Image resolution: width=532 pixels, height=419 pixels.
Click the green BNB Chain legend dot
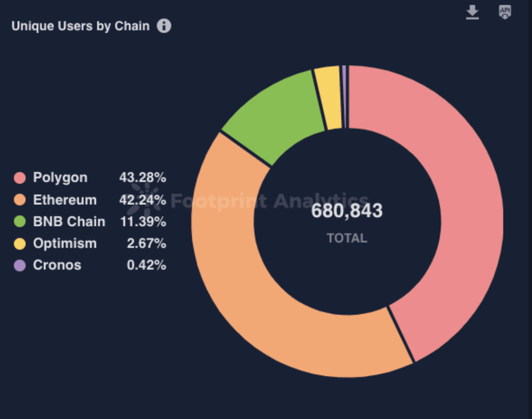coord(20,222)
